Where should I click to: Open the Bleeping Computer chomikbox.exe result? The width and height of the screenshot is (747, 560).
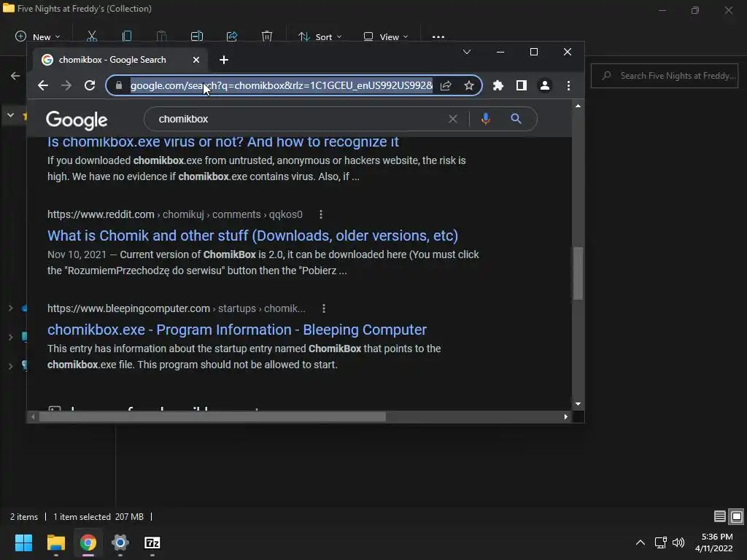click(237, 330)
